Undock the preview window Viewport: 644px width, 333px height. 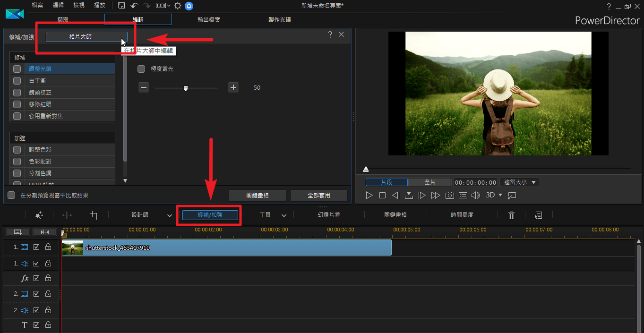coord(512,195)
